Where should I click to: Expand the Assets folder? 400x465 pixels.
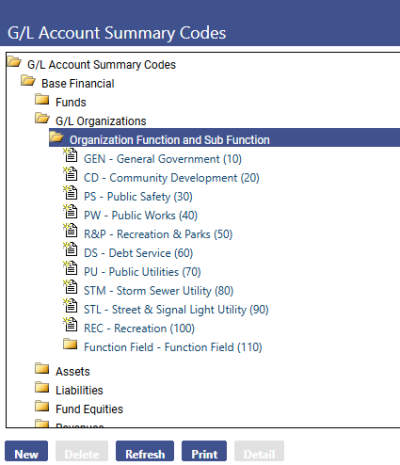[x=42, y=368]
